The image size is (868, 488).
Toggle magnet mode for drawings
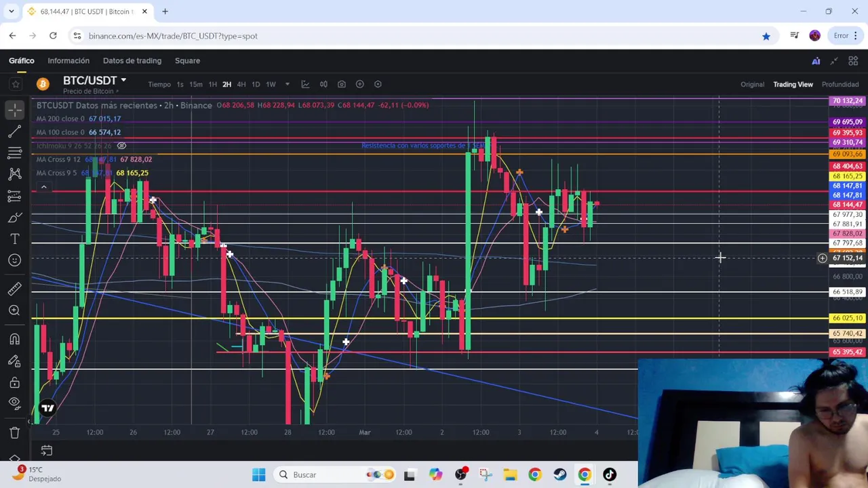tap(15, 339)
